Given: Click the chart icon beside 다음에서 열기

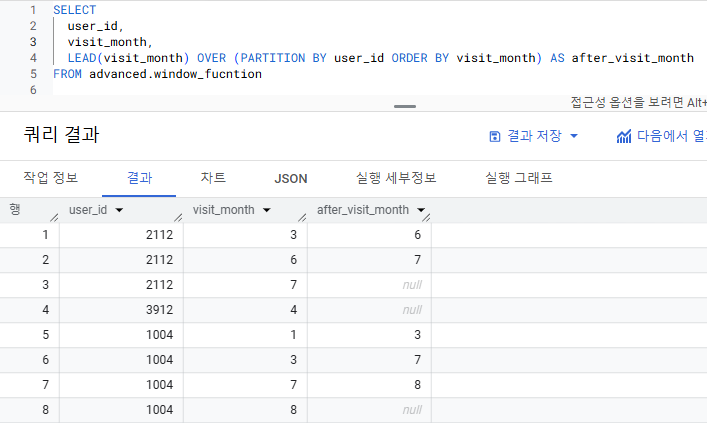Looking at the screenshot, I should [x=624, y=136].
